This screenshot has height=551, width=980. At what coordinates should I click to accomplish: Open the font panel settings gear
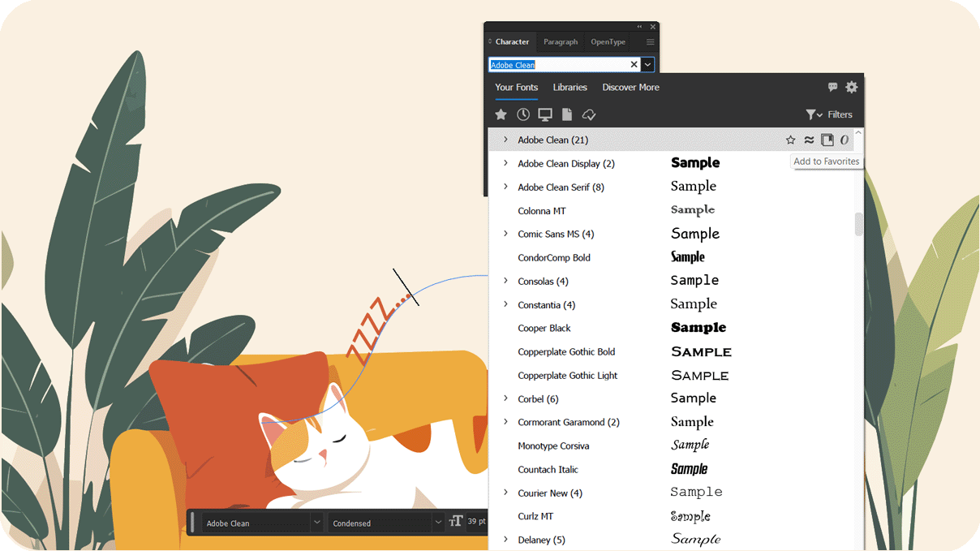[851, 87]
